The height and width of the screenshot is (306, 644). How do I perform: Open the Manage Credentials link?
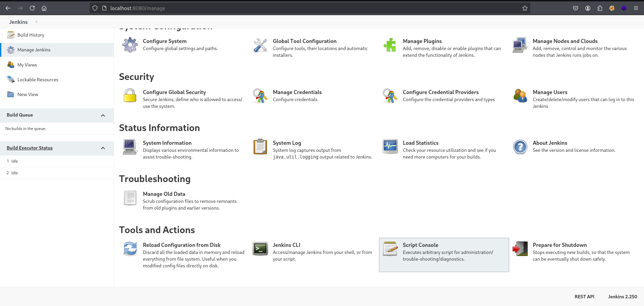coord(297,92)
